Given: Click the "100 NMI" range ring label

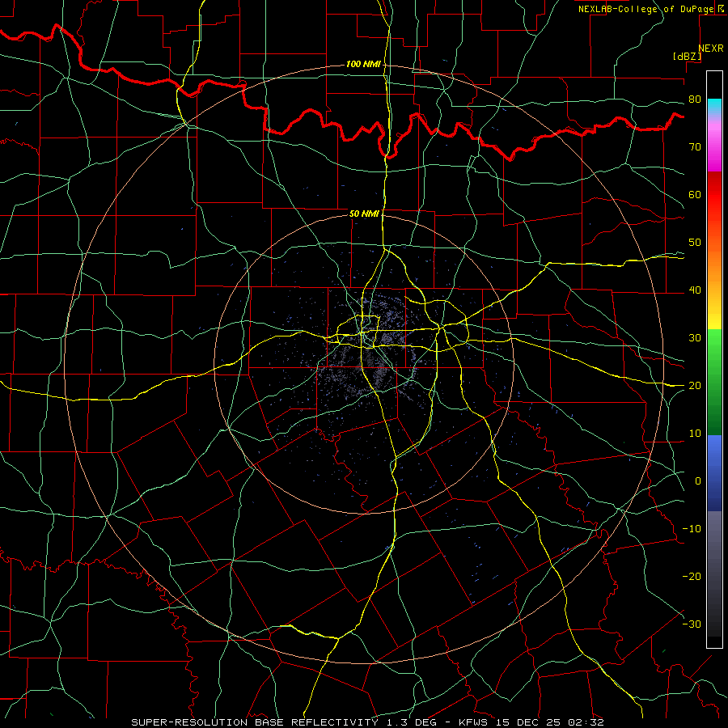Looking at the screenshot, I should 363,64.
